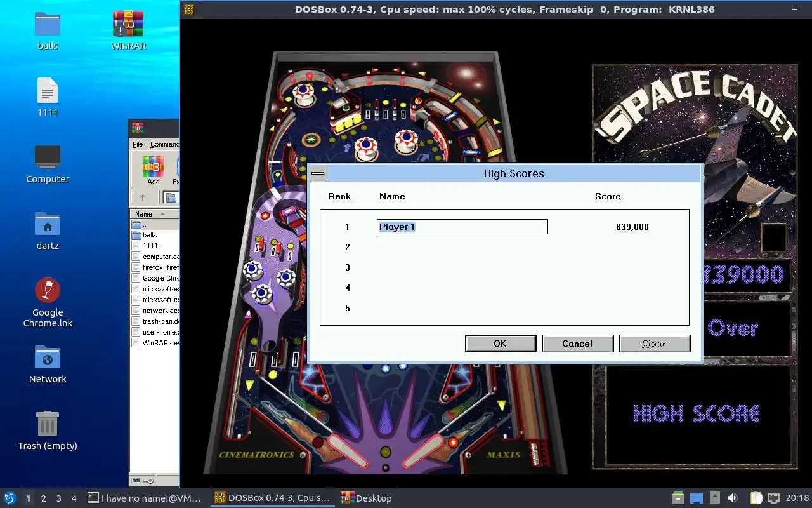
Task: Select the network.desktop file in WinRAR
Action: pyautogui.click(x=154, y=311)
